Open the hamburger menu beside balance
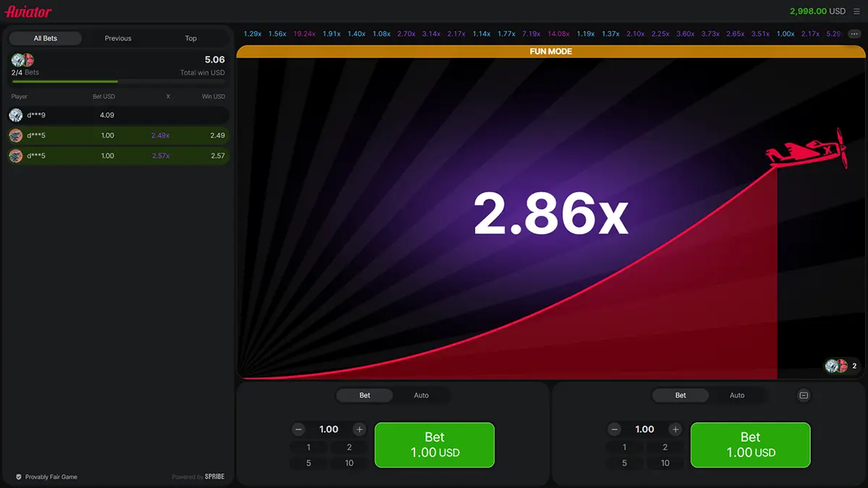Screen dimensions: 868x488 [x=857, y=12]
